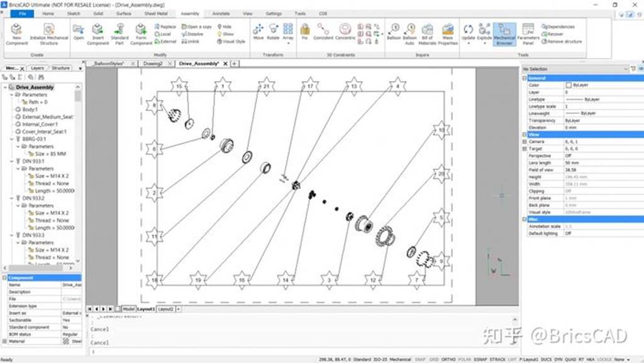Viewport: 644px width, 363px height.
Task: Switch to the Model layout tab
Action: [x=128, y=309]
